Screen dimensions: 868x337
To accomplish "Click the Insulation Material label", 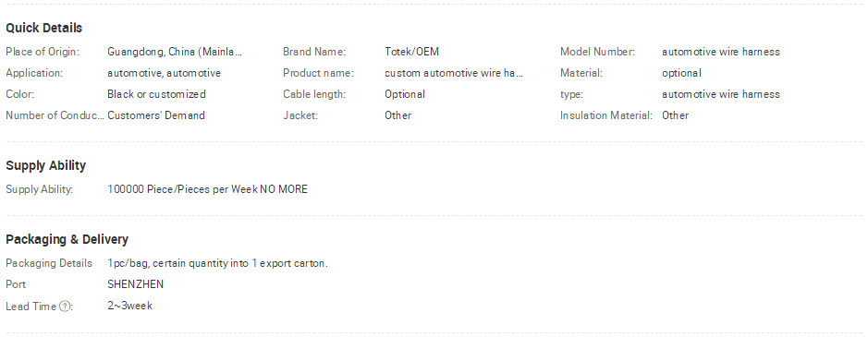I will [606, 115].
